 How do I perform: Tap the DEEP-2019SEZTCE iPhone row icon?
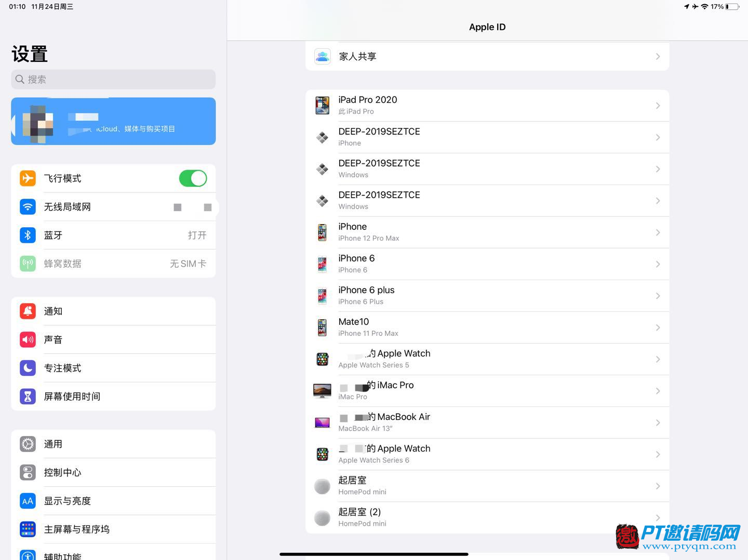click(323, 138)
